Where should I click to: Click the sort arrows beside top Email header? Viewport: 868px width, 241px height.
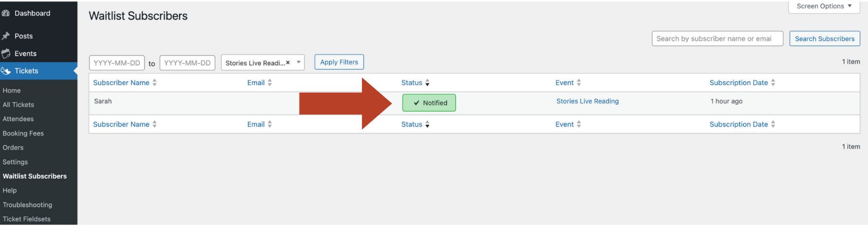tap(270, 83)
